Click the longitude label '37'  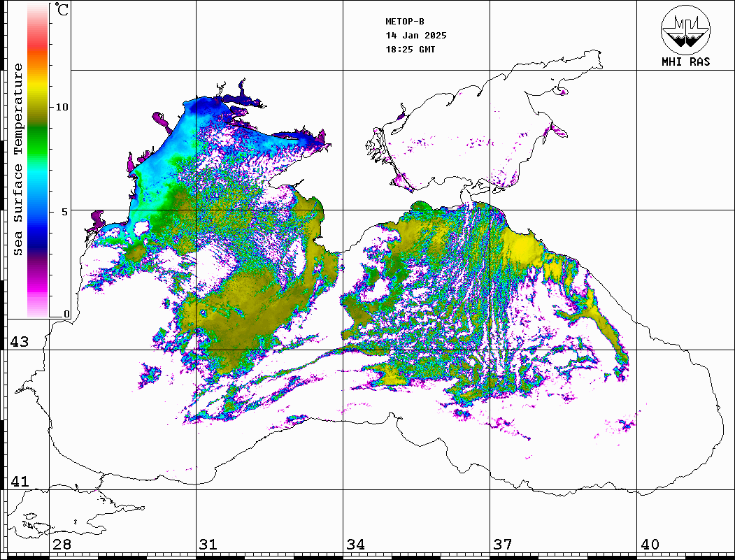(x=503, y=545)
